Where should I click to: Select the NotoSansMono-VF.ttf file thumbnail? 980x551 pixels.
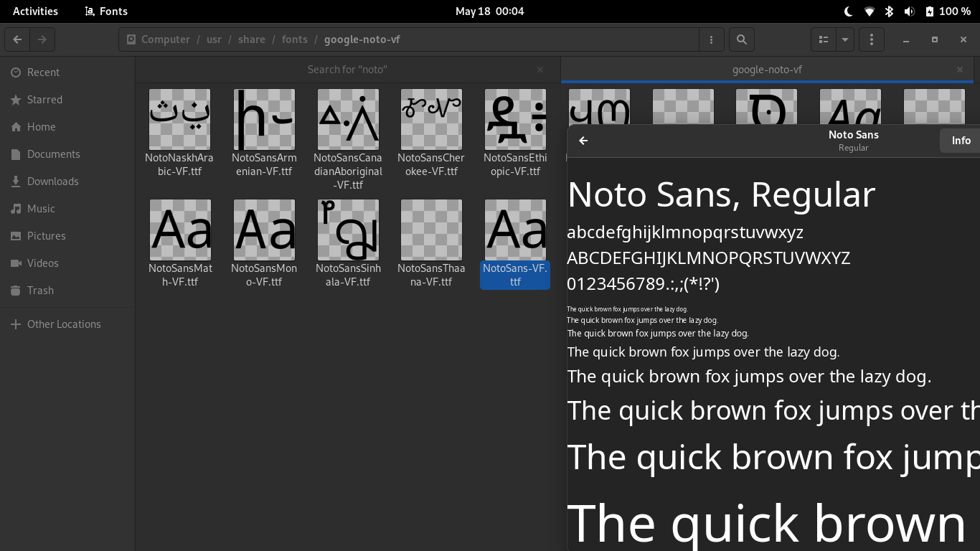click(264, 230)
